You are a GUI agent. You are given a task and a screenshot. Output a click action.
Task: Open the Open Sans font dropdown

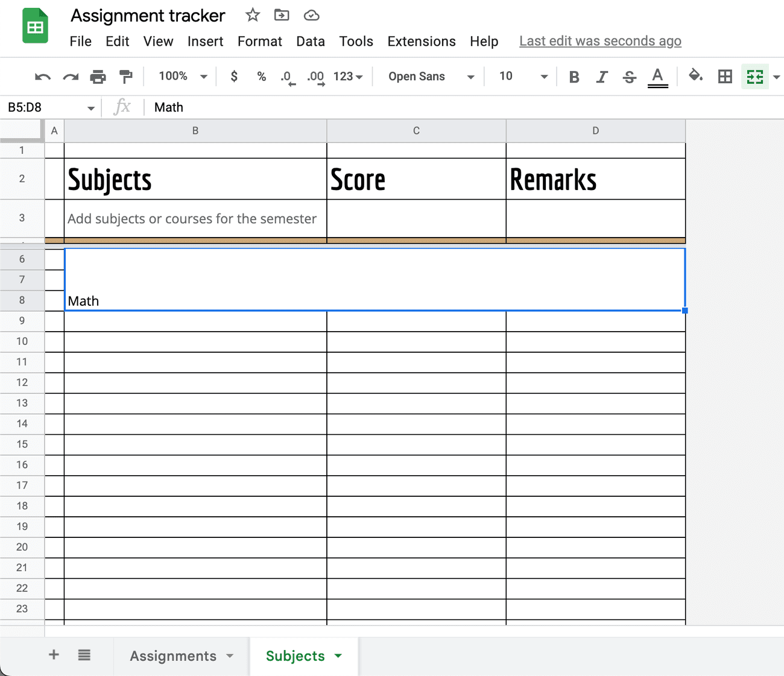(431, 77)
